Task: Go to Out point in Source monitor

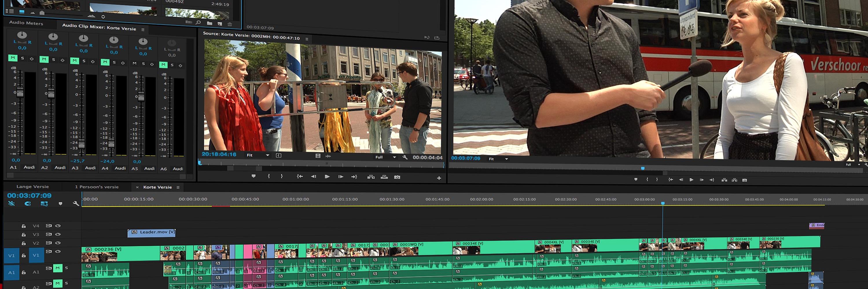Action: point(354,177)
